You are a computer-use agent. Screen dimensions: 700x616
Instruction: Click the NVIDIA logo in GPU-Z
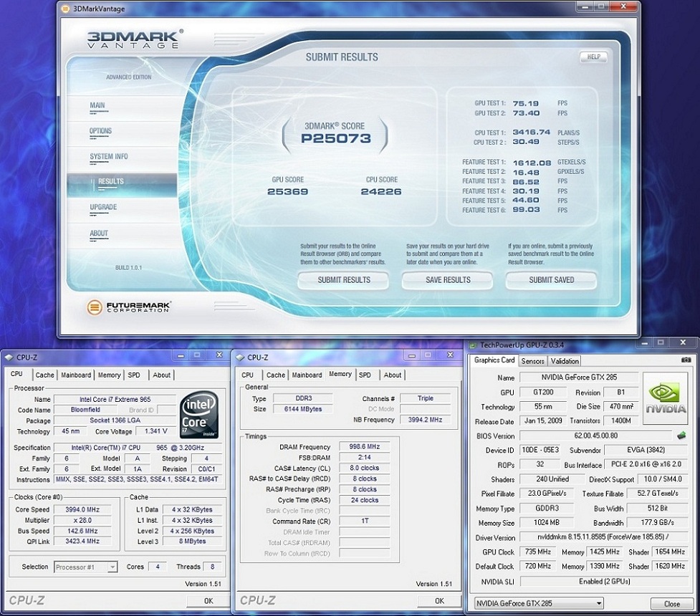[x=665, y=398]
